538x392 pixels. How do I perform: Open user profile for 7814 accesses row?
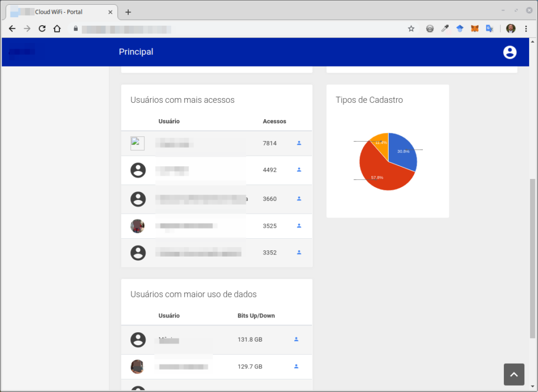299,143
